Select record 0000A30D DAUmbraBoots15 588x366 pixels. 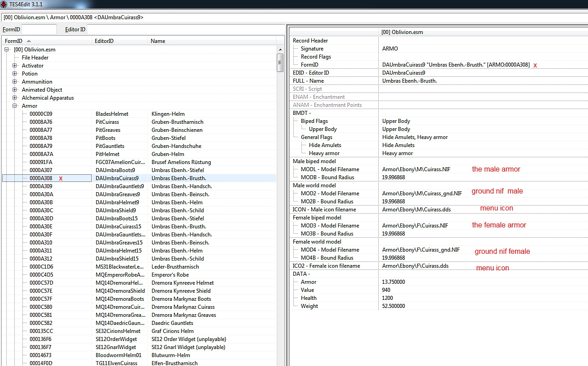point(139,219)
